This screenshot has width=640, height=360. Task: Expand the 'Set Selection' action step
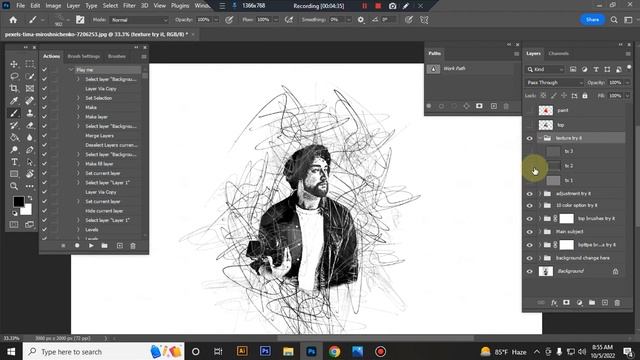pos(78,98)
